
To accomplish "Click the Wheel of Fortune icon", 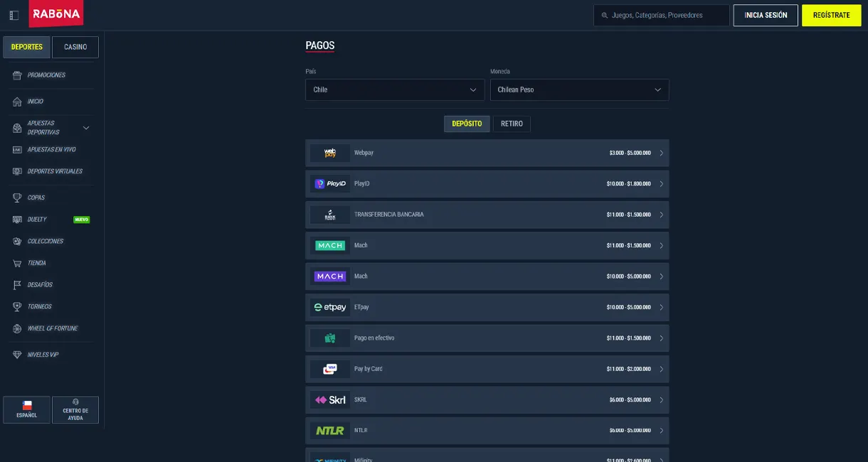I will (17, 328).
